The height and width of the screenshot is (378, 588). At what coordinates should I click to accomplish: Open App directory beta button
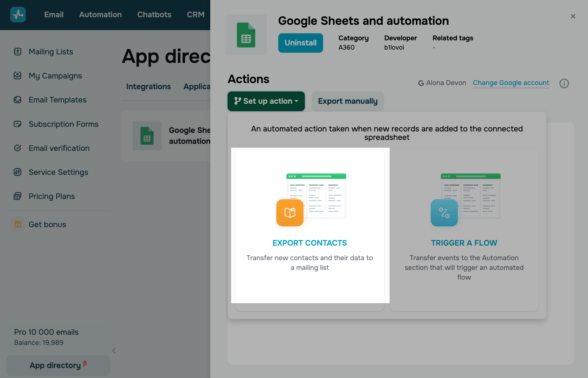pyautogui.click(x=58, y=365)
